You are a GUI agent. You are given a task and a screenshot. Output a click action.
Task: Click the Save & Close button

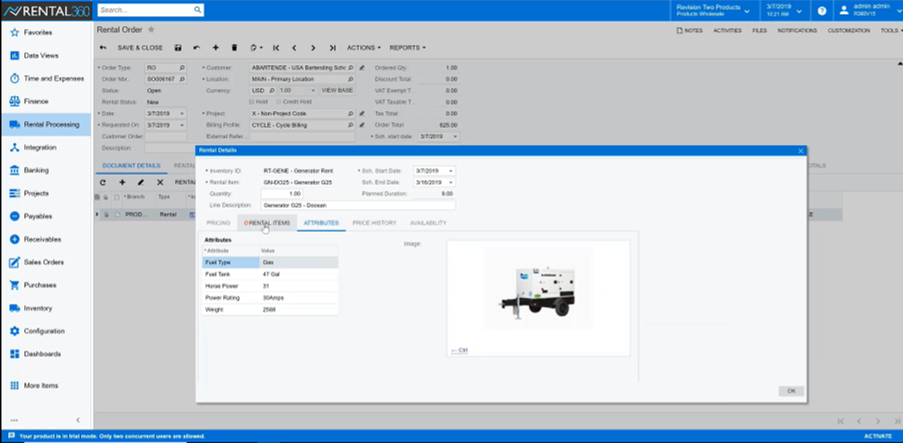139,47
